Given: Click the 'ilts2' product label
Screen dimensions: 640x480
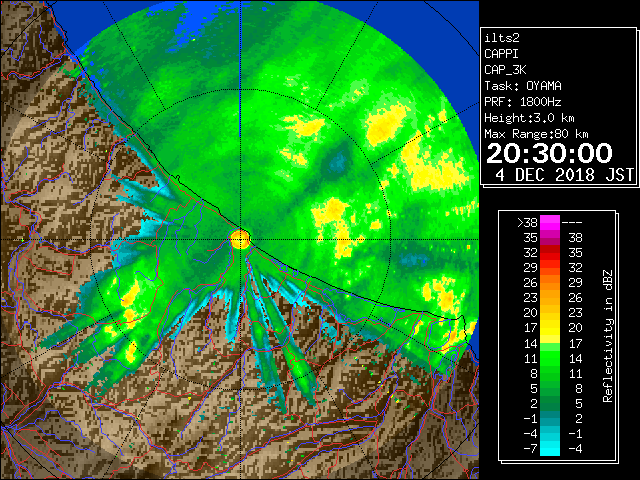Looking at the screenshot, I should coord(502,38).
